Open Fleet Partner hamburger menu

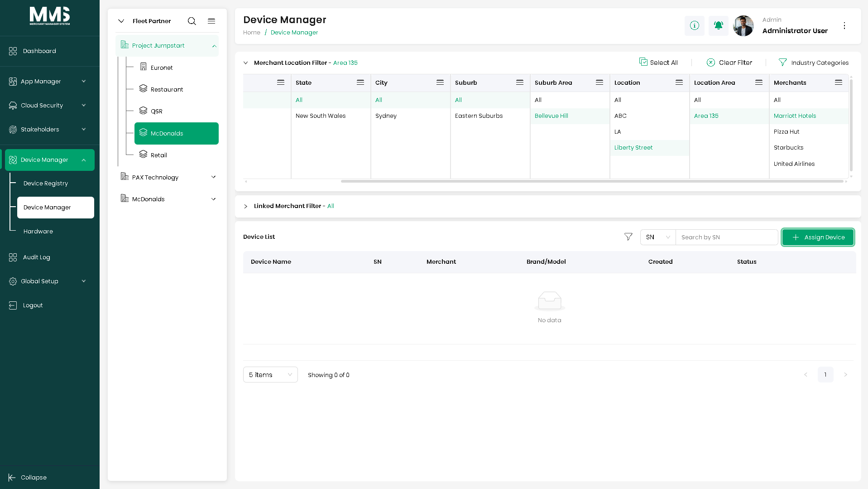(211, 21)
